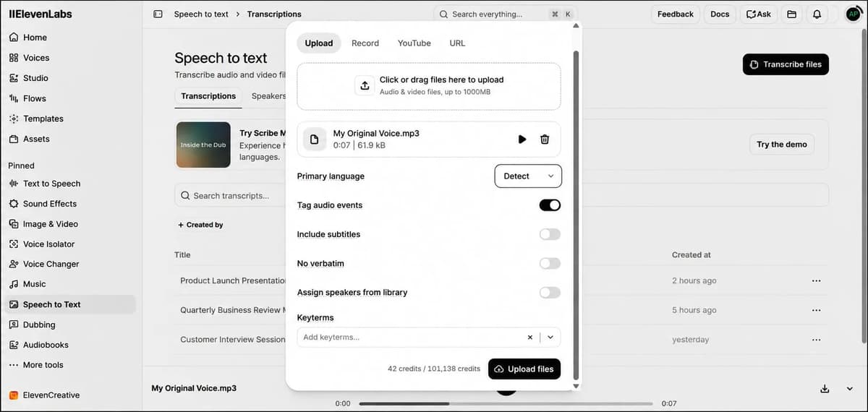Turn on No verbatim switch
The height and width of the screenshot is (412, 868).
pyautogui.click(x=550, y=263)
